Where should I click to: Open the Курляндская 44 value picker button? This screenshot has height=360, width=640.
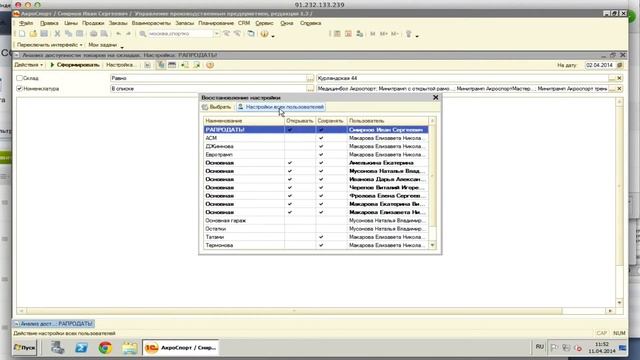click(611, 78)
